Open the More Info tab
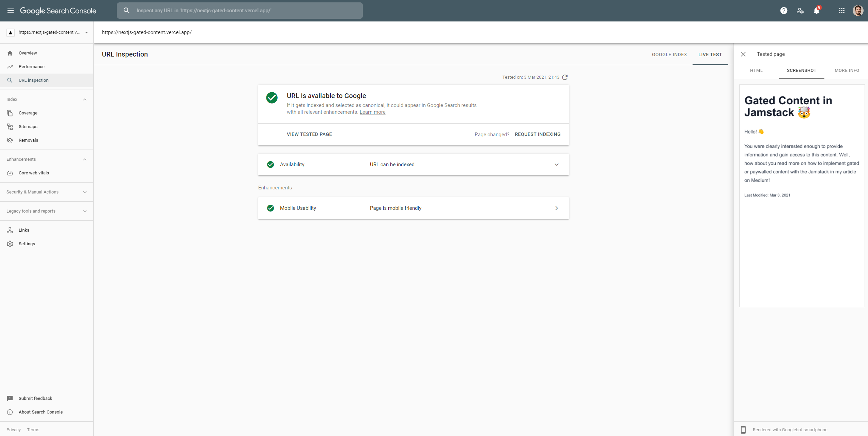The image size is (868, 436). tap(847, 71)
